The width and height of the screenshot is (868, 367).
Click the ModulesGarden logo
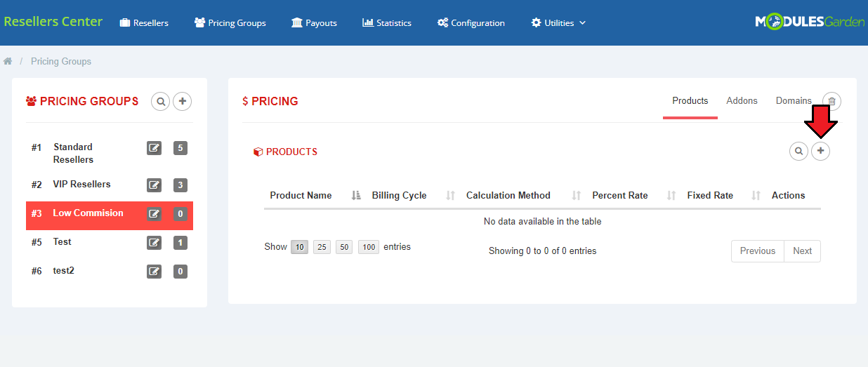810,22
